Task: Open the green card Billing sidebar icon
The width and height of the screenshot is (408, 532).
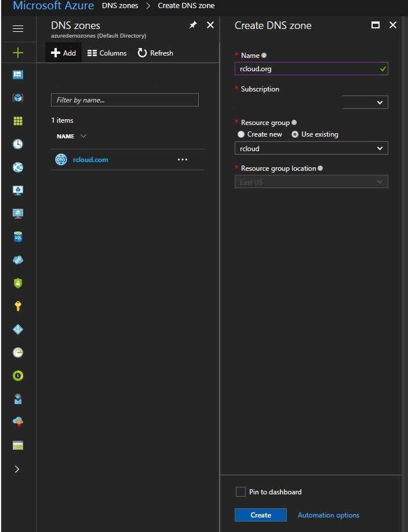Action: [x=17, y=445]
